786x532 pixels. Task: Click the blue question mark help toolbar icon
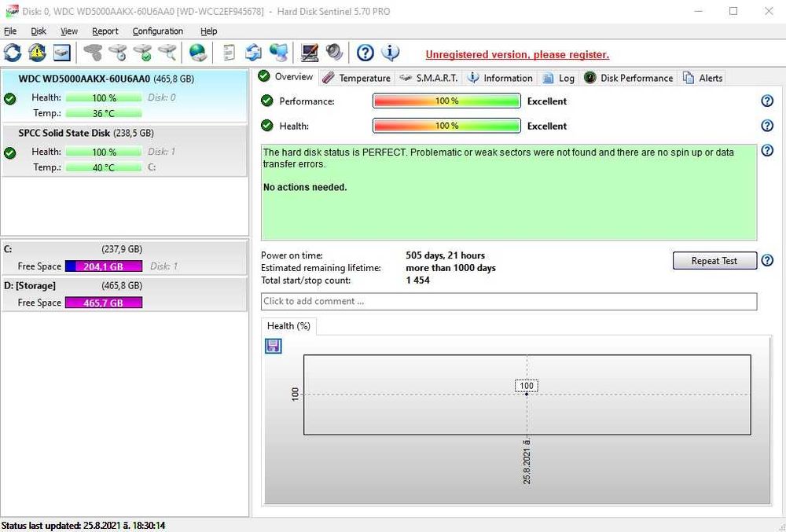pos(365,52)
